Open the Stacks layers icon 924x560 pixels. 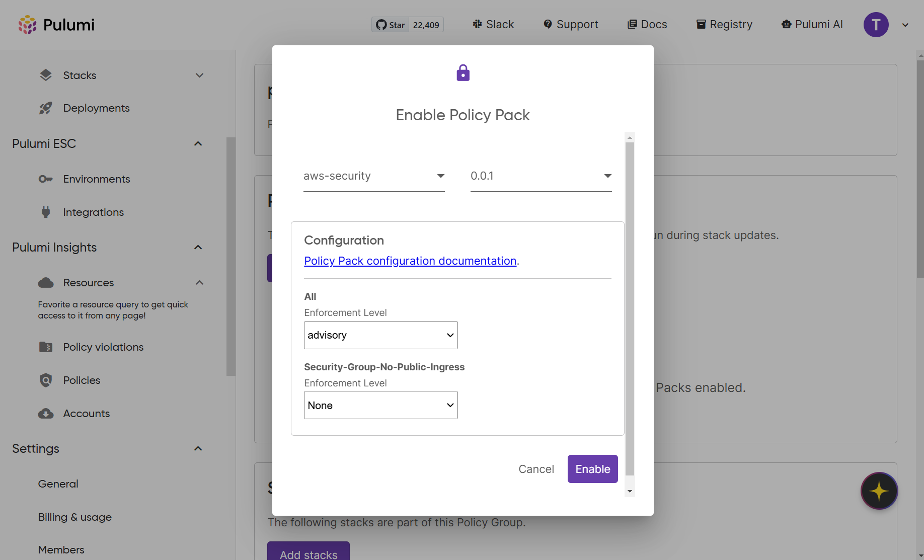[x=46, y=75]
